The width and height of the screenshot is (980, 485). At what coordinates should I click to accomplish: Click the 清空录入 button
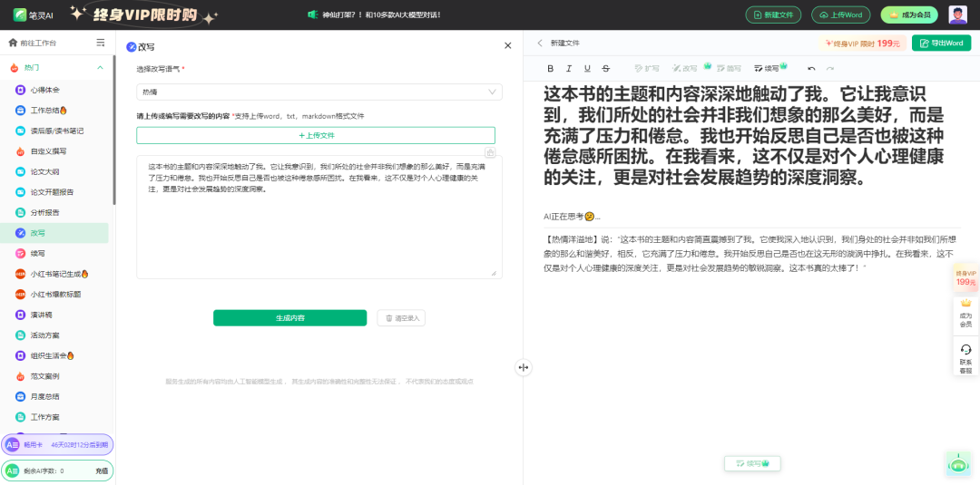[x=401, y=317]
